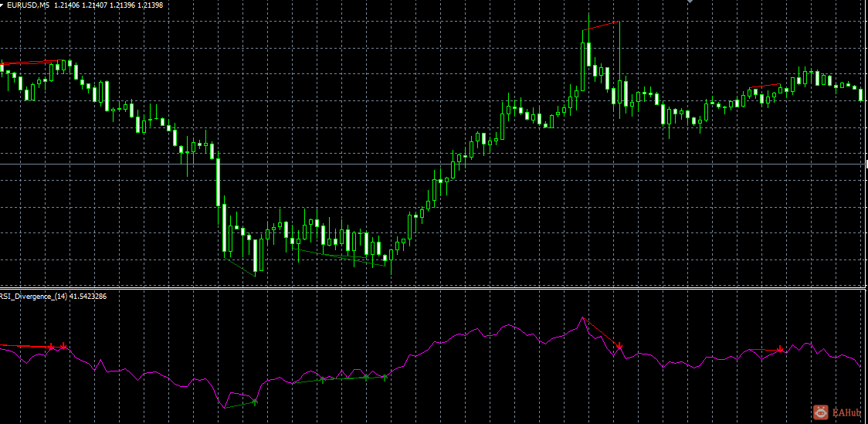Click the EURUSD,M5 chart symbol label
Screen dimensions: 868x424
(29, 5)
